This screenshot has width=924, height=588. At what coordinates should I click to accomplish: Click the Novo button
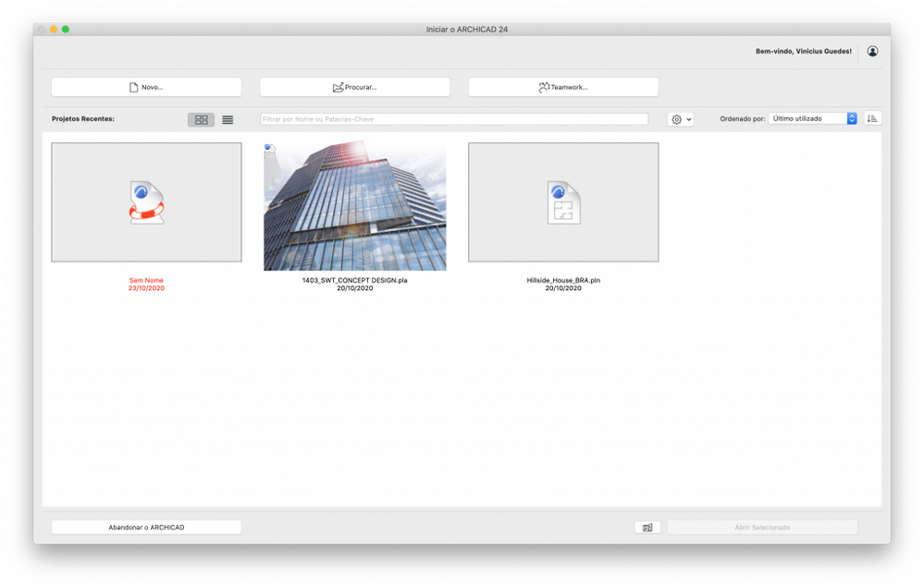[x=145, y=86]
